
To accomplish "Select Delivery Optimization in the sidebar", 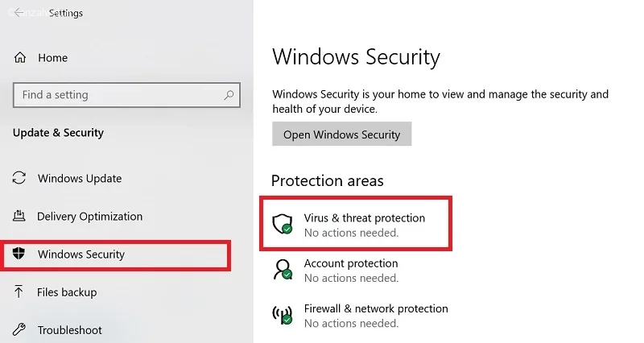I will coord(89,217).
